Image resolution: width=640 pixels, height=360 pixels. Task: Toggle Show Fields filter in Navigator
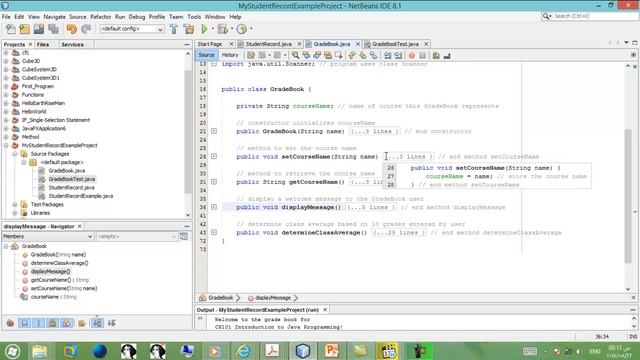pyautogui.click(x=24, y=323)
